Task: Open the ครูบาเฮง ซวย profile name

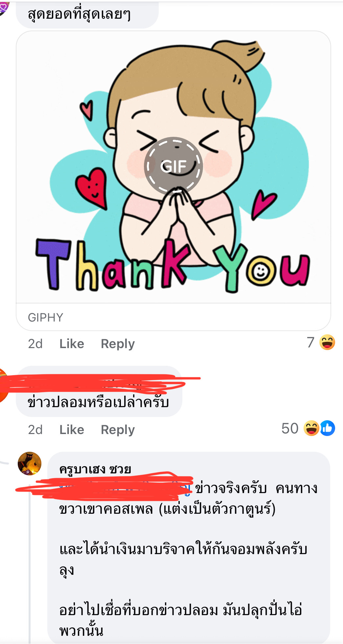Action: click(x=95, y=469)
